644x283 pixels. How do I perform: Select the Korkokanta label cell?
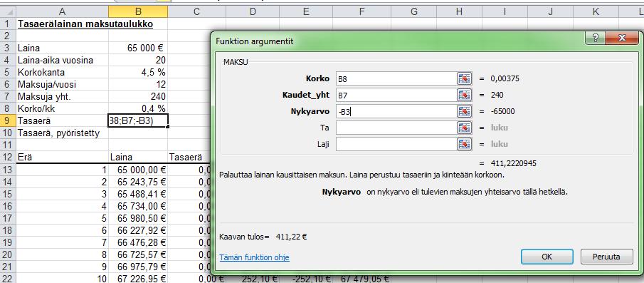point(63,73)
